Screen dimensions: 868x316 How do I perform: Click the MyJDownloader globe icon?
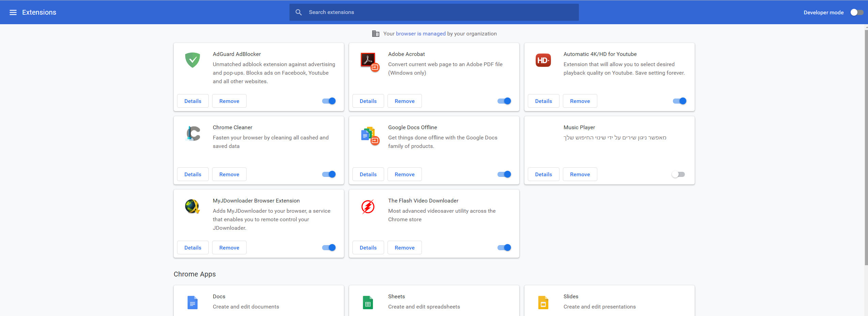192,206
